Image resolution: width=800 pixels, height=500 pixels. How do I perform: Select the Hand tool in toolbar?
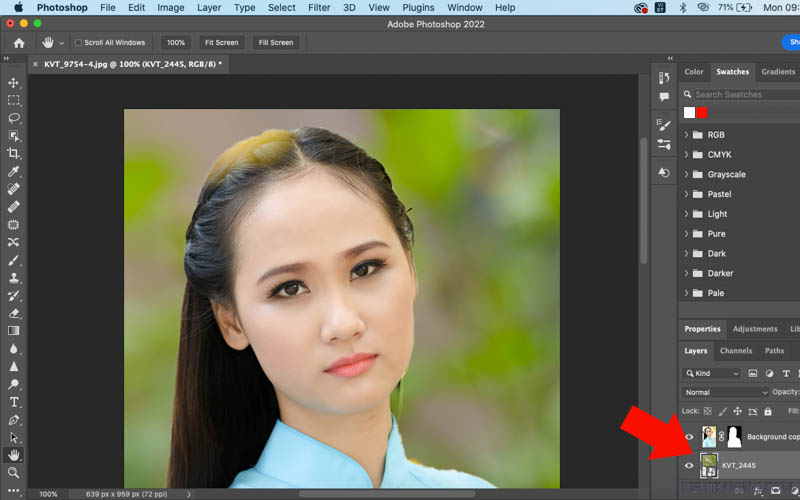(14, 455)
